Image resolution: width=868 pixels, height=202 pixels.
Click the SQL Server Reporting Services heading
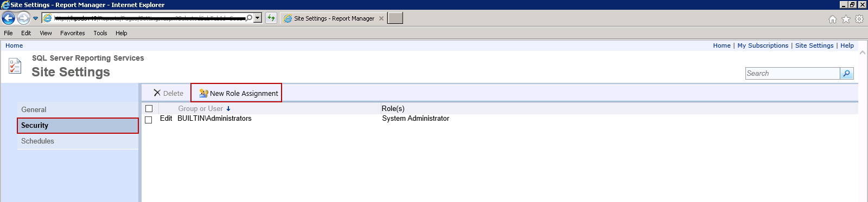point(88,58)
